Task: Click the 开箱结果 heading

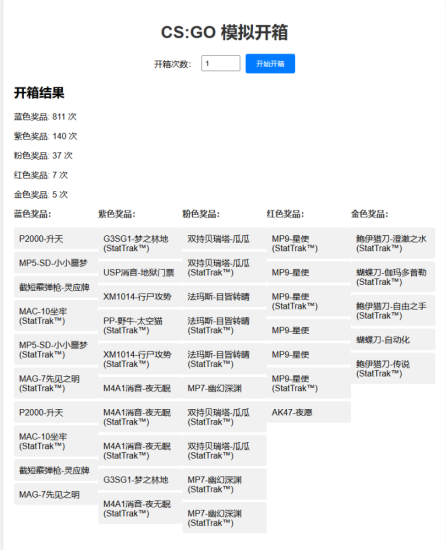Action: (x=39, y=93)
